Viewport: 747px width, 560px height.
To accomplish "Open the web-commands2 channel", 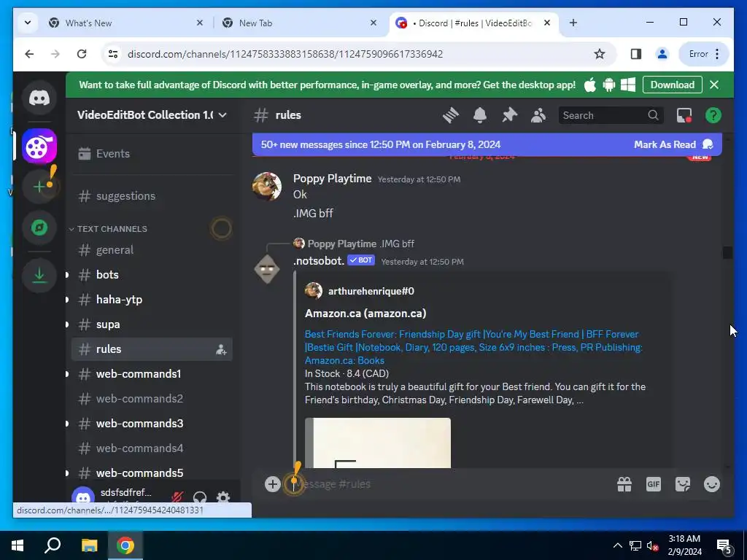I will [152, 399].
